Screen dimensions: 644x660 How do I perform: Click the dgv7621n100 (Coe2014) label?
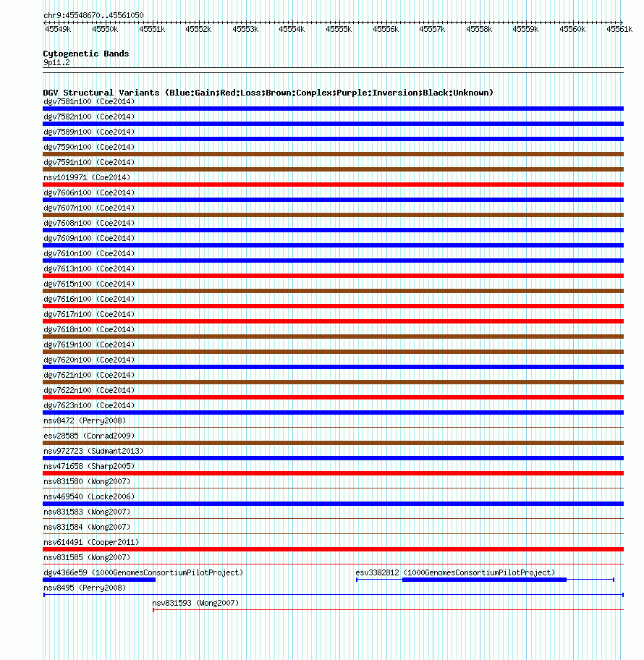pos(89,375)
